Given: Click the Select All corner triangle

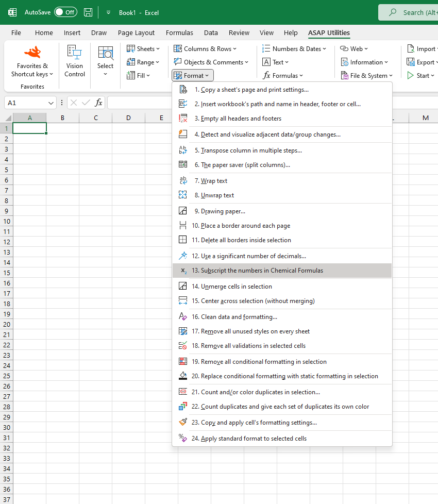Looking at the screenshot, I should click(x=8, y=118).
